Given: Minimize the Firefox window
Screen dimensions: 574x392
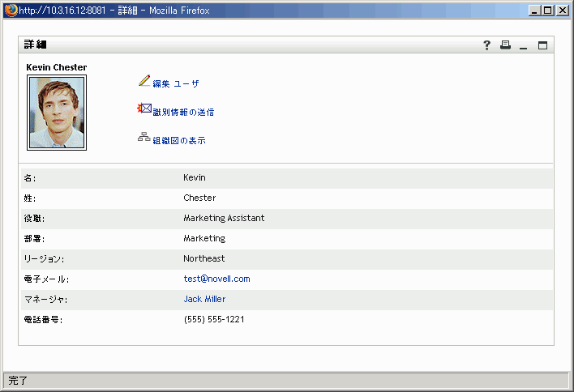Looking at the screenshot, I should [534, 11].
